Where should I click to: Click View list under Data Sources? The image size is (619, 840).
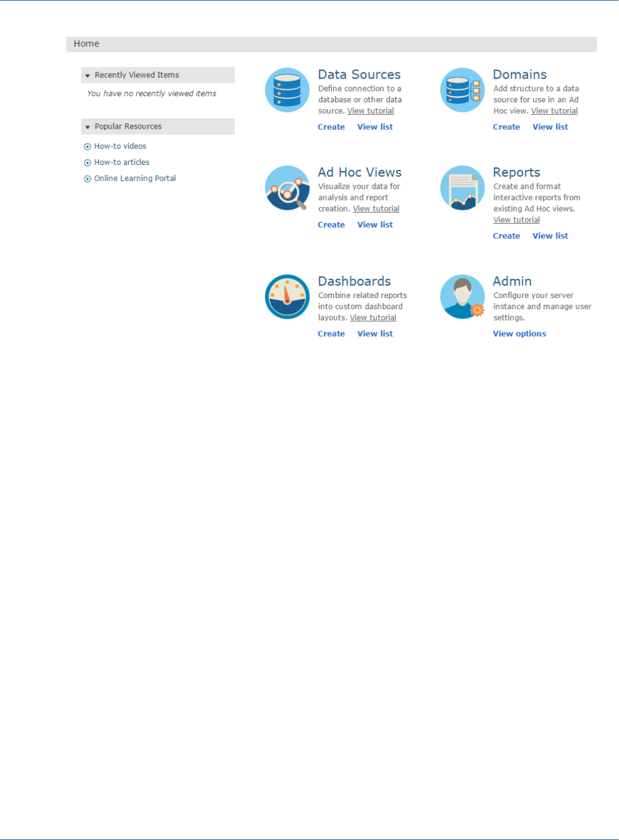[x=375, y=127]
